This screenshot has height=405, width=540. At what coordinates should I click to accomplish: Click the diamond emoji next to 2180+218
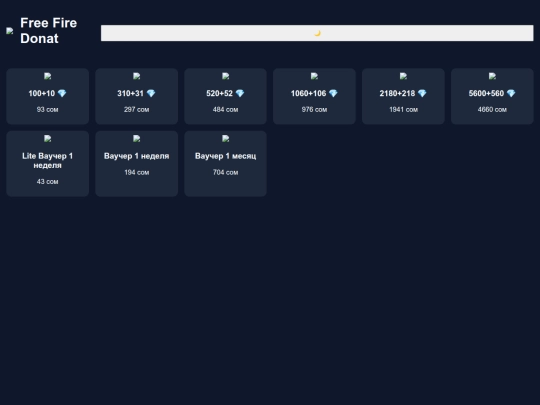422,93
